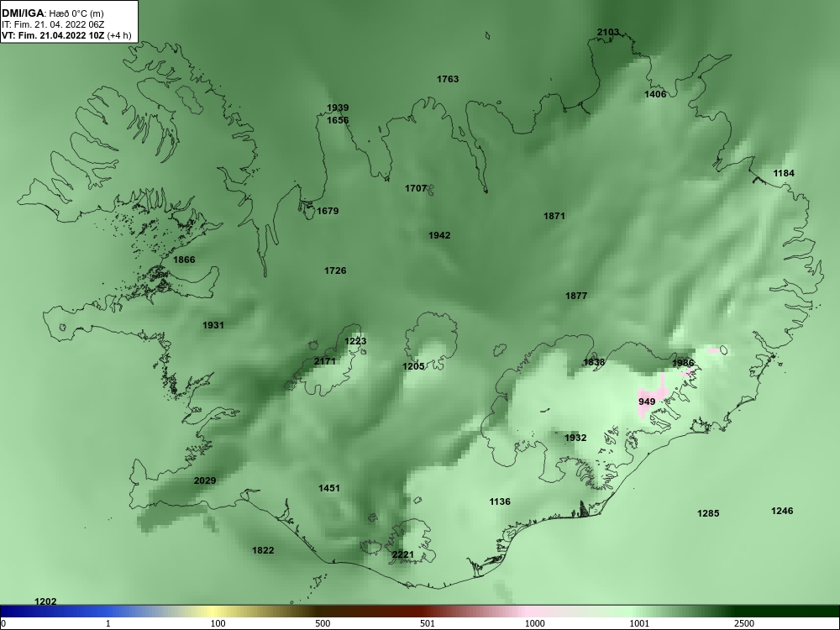
Task: Click the 1184 value on the east coast
Action: pos(784,174)
